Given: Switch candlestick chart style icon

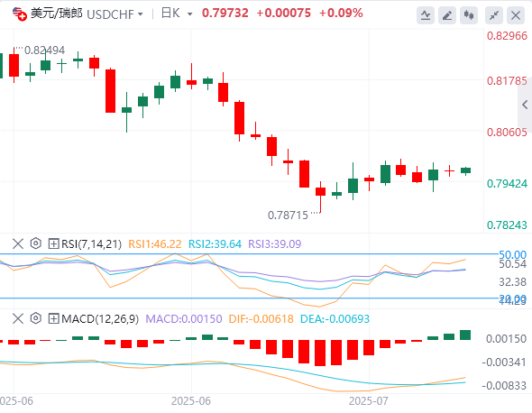Looking at the screenshot, I should 469,15.
